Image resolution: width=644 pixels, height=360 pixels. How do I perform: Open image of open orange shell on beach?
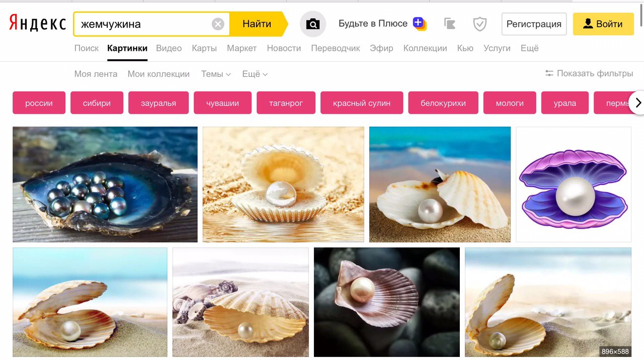(x=90, y=302)
